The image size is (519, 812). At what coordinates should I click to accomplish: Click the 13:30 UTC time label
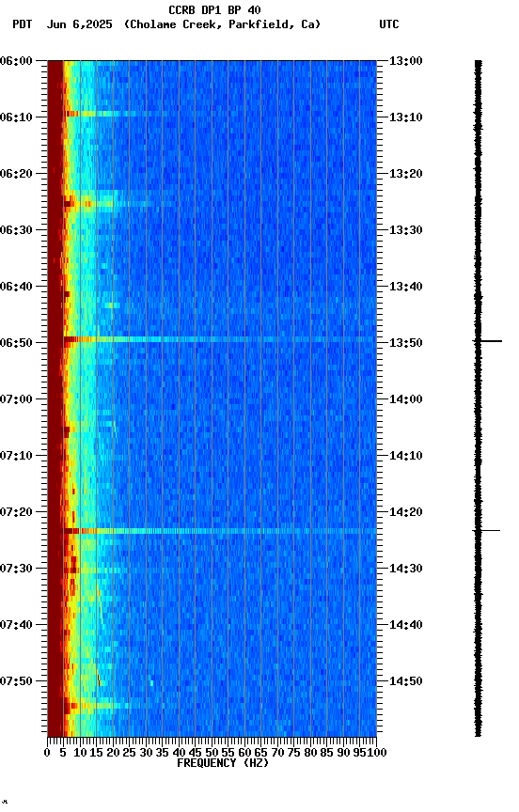point(406,230)
